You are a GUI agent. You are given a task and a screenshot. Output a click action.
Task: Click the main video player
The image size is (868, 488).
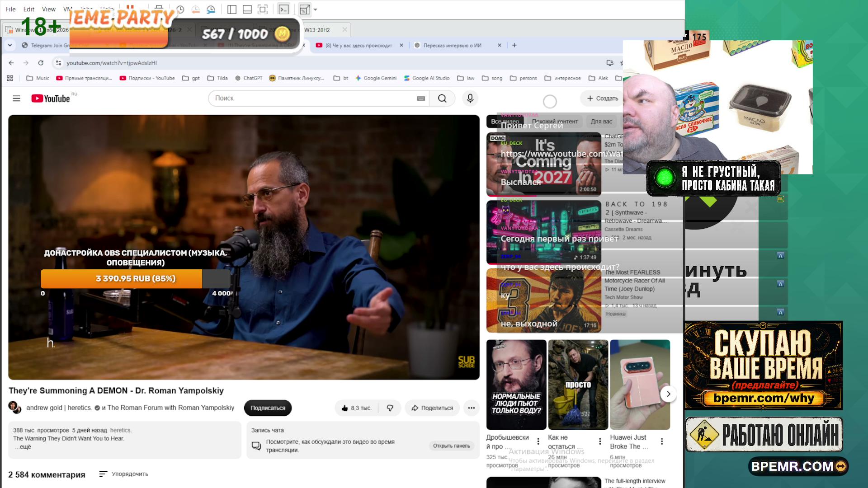[244, 247]
